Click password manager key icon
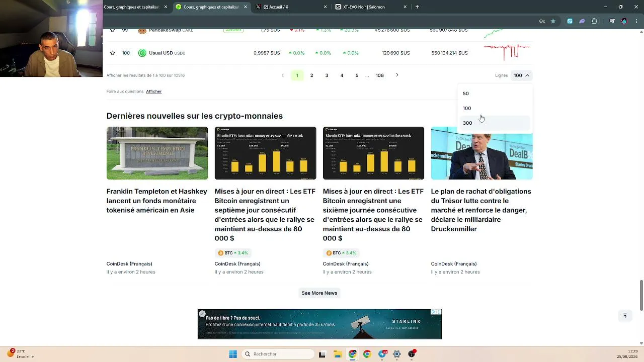This screenshot has height=362, width=644. [x=542, y=21]
